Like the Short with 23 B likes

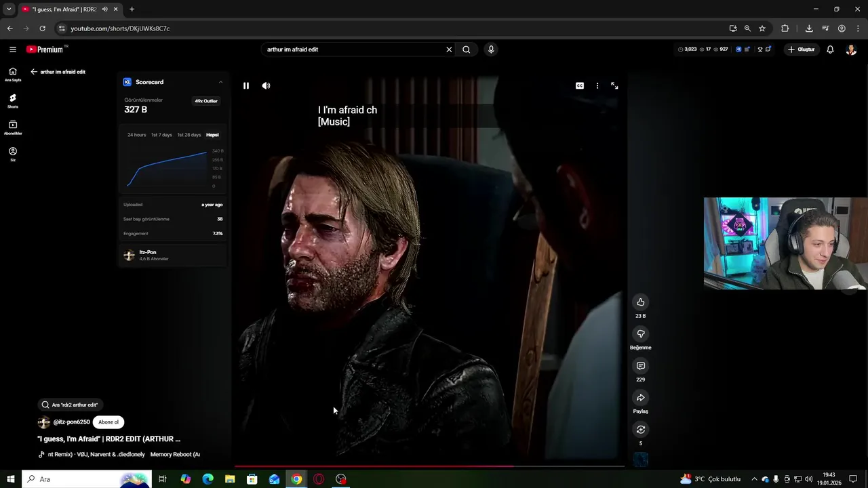[640, 302]
